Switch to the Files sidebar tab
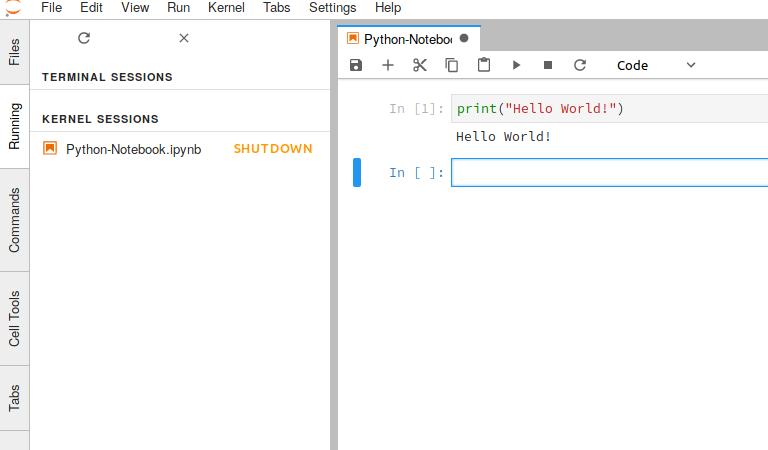 pos(15,52)
